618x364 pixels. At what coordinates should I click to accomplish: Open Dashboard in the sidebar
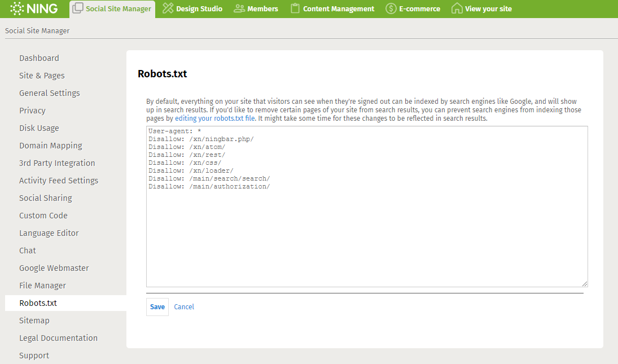click(x=39, y=58)
